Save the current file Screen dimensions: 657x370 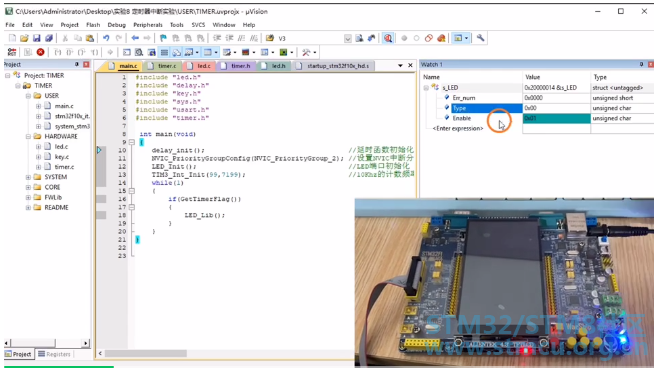coord(36,38)
